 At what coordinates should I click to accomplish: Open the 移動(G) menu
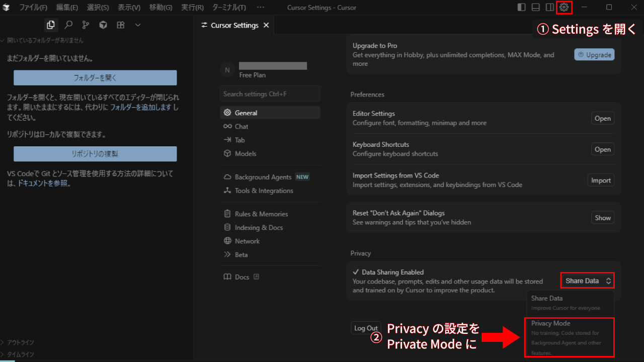point(160,8)
